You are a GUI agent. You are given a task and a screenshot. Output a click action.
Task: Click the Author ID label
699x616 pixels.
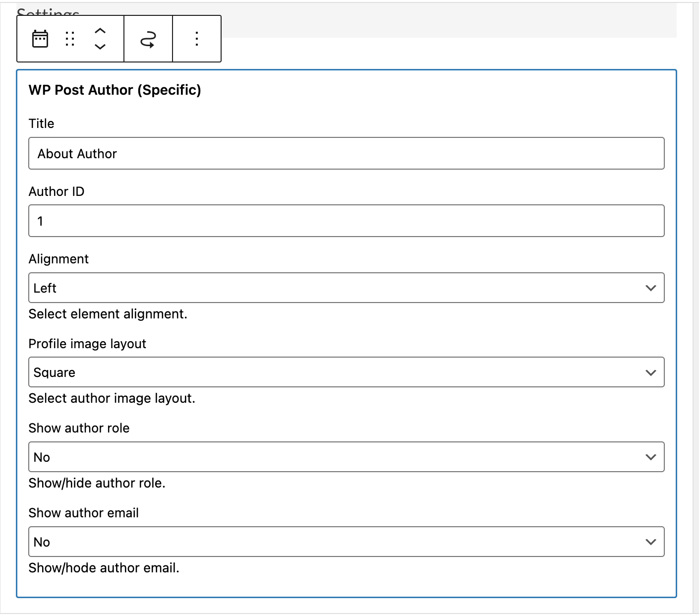[x=57, y=191]
